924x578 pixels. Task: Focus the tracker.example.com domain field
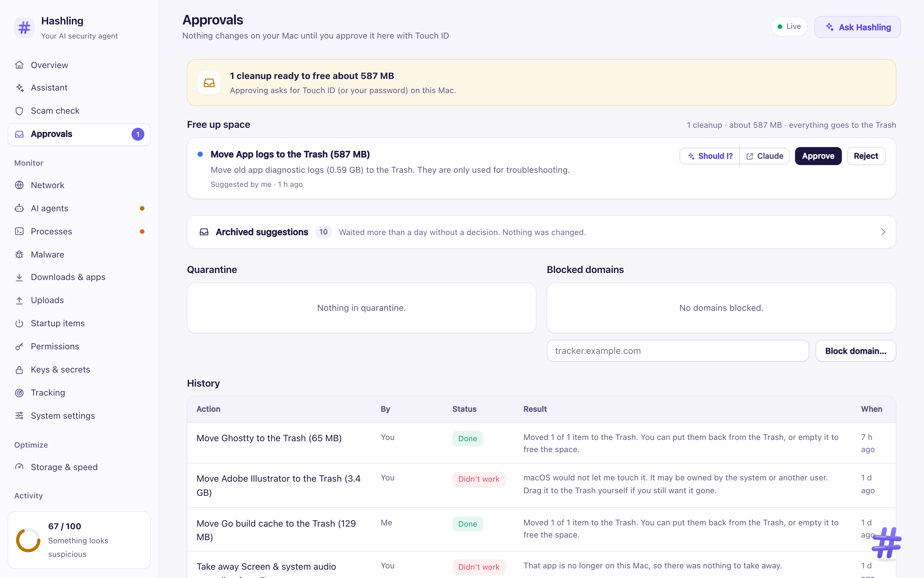pos(678,351)
